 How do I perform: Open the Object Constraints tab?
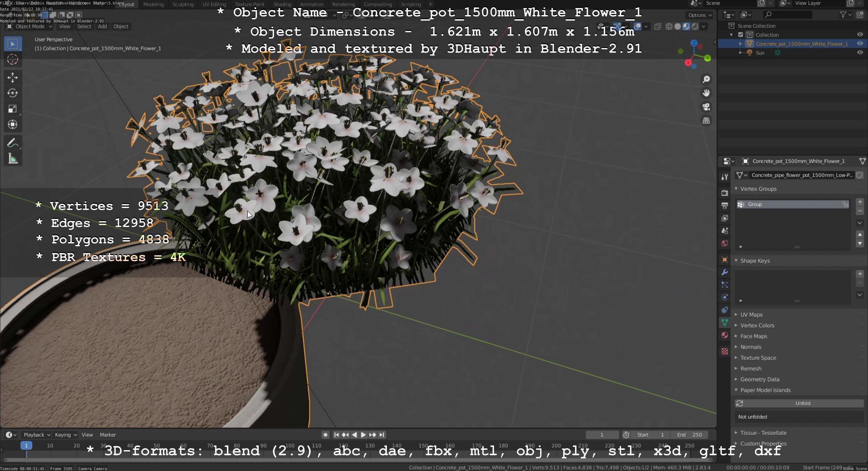725,310
